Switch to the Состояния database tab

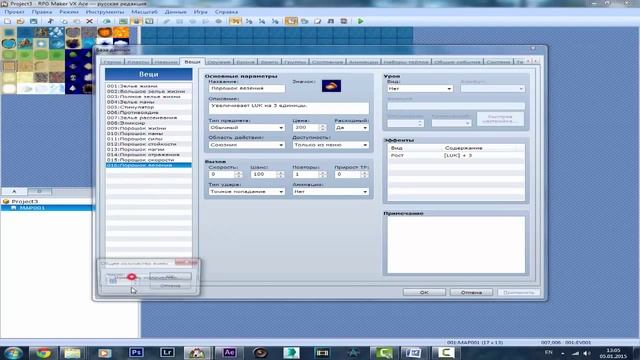tap(327, 62)
